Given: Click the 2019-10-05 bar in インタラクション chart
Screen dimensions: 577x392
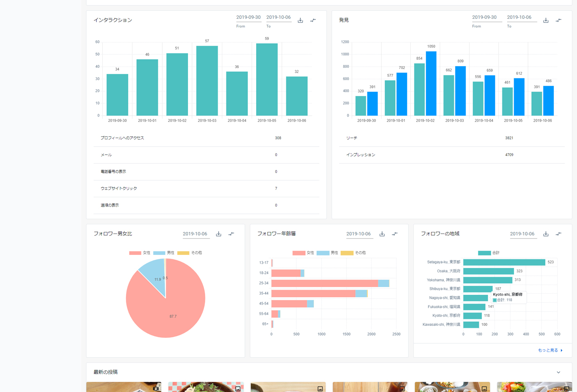Looking at the screenshot, I should [x=267, y=80].
